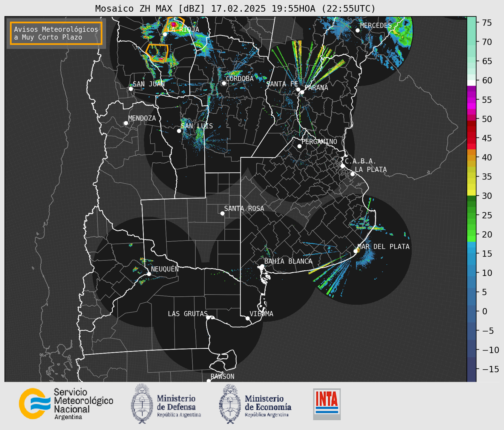504x430 pixels.
Task: Click the San Juan city marker
Action: (x=131, y=89)
